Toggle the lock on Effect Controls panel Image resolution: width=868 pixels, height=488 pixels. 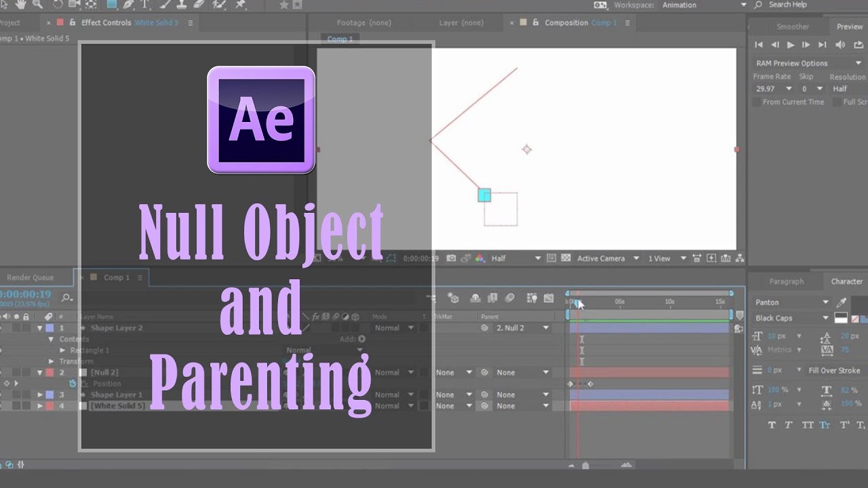(73, 22)
